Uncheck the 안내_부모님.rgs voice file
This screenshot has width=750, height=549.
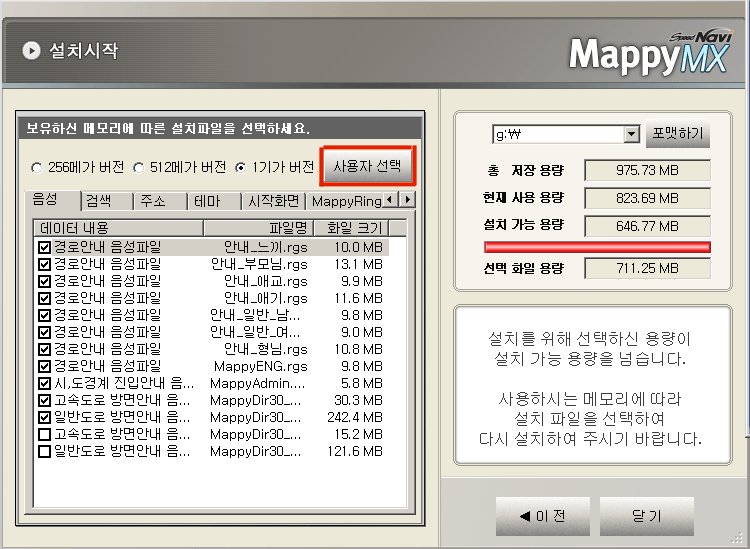click(x=44, y=264)
